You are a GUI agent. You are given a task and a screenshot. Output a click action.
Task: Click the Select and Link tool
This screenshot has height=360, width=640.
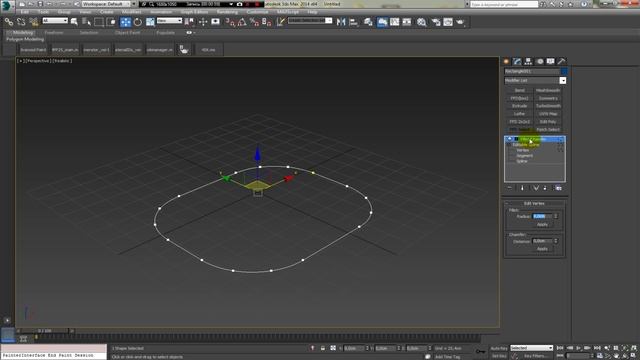[9, 22]
